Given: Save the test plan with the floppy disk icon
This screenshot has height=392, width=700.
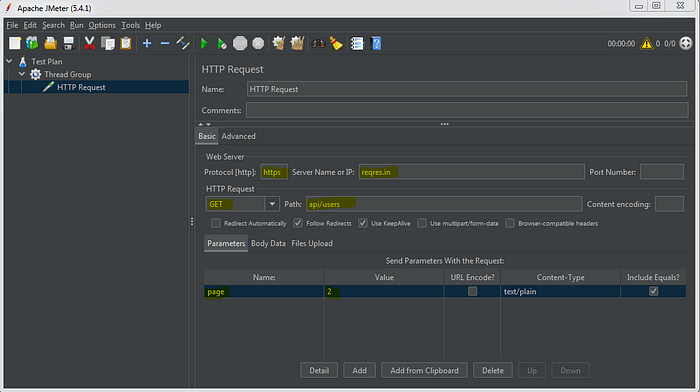Looking at the screenshot, I should pos(68,43).
